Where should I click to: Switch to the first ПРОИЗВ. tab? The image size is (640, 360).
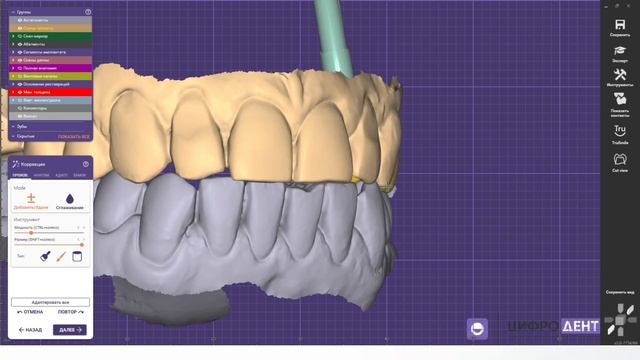click(20, 175)
